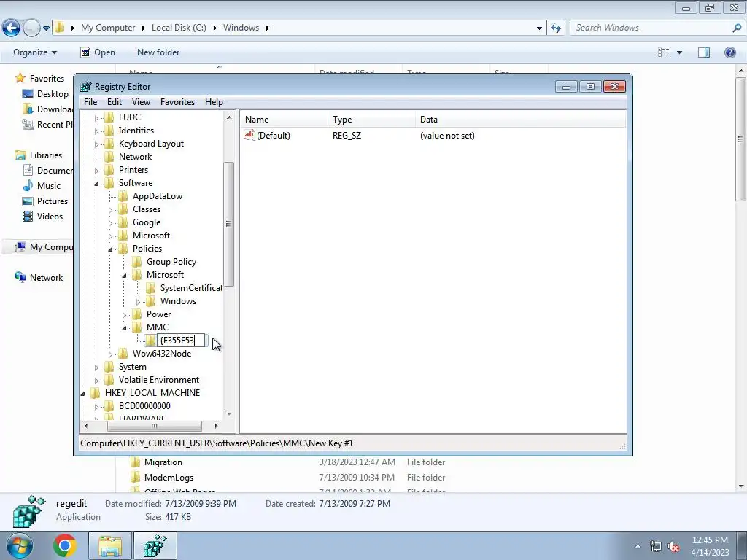Switch to File Explorer taskbar button

[x=110, y=545]
